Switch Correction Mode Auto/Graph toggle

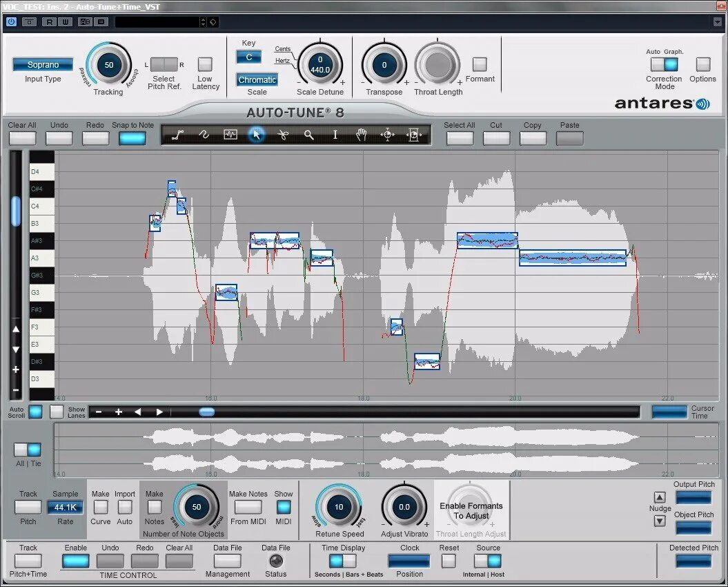tap(664, 64)
